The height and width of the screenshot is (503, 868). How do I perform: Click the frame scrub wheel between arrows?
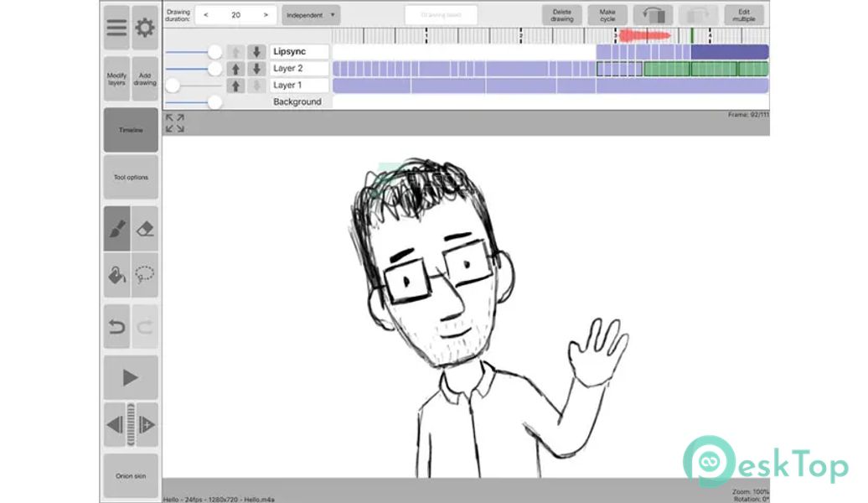click(132, 425)
